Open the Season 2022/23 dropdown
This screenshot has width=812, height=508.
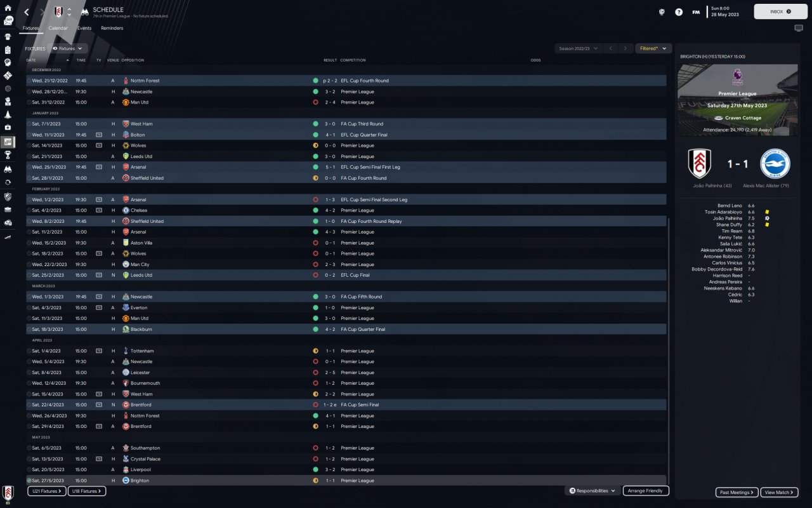(577, 48)
